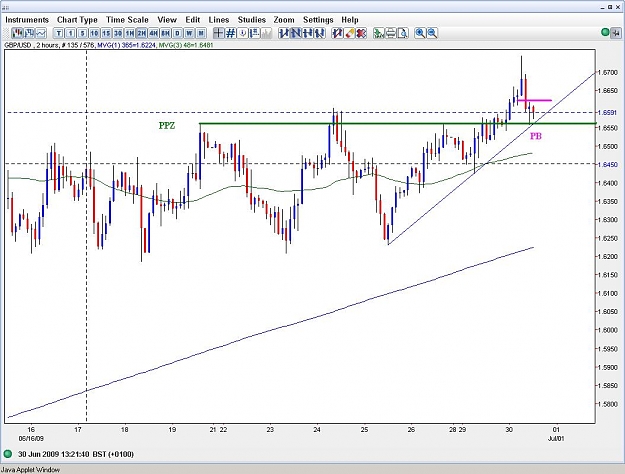
Task: Switch to daily (D) time scale
Action: tap(177, 33)
